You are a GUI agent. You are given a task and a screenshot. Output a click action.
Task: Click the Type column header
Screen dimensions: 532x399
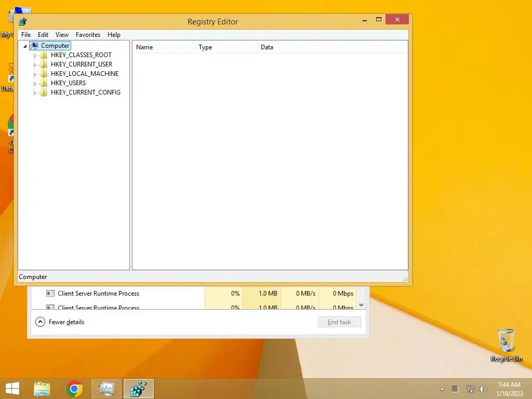[227, 47]
